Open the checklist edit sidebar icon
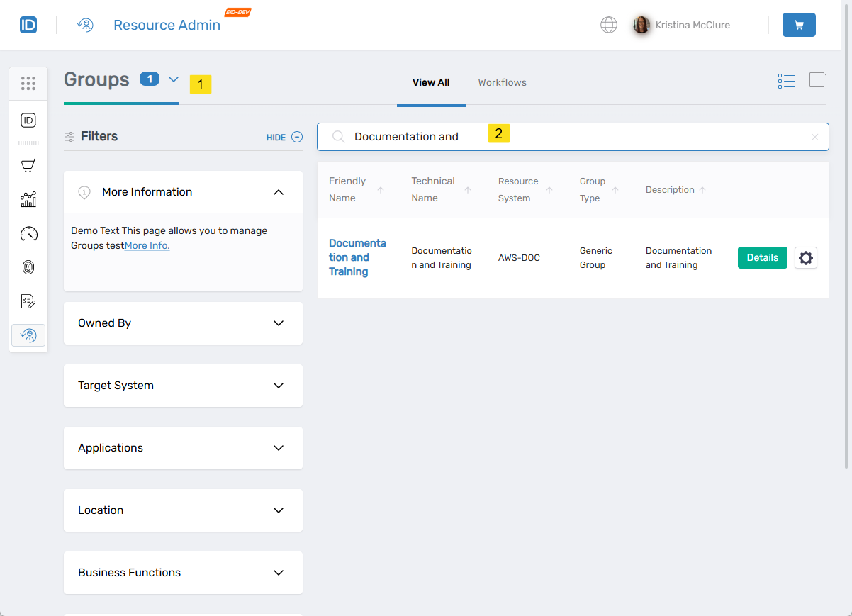Screen dimensions: 852x616 (28, 301)
